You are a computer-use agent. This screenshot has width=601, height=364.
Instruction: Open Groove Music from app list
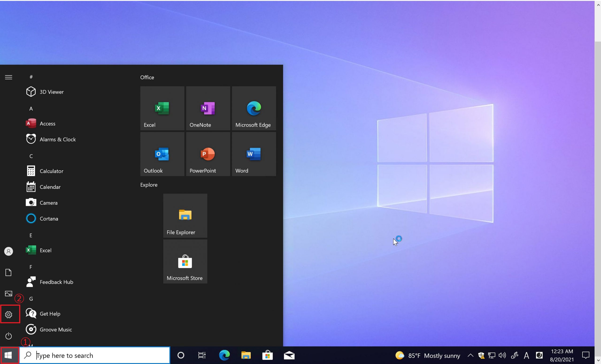(56, 329)
